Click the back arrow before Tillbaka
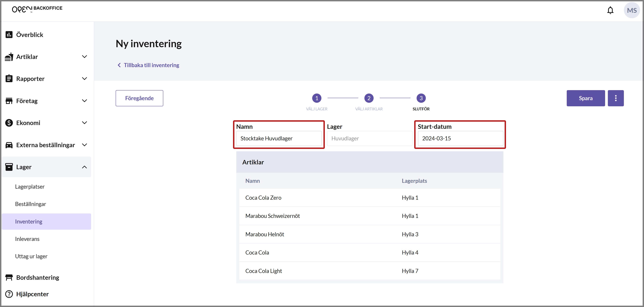644x307 pixels. click(x=119, y=65)
